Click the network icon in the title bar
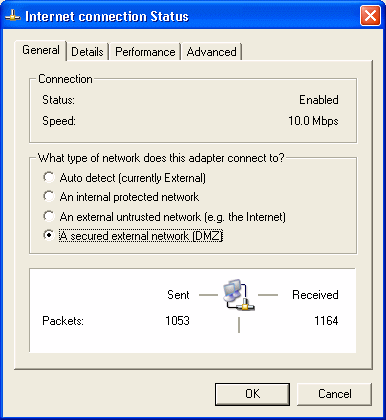Screen dimensions: 386x420 (13, 16)
